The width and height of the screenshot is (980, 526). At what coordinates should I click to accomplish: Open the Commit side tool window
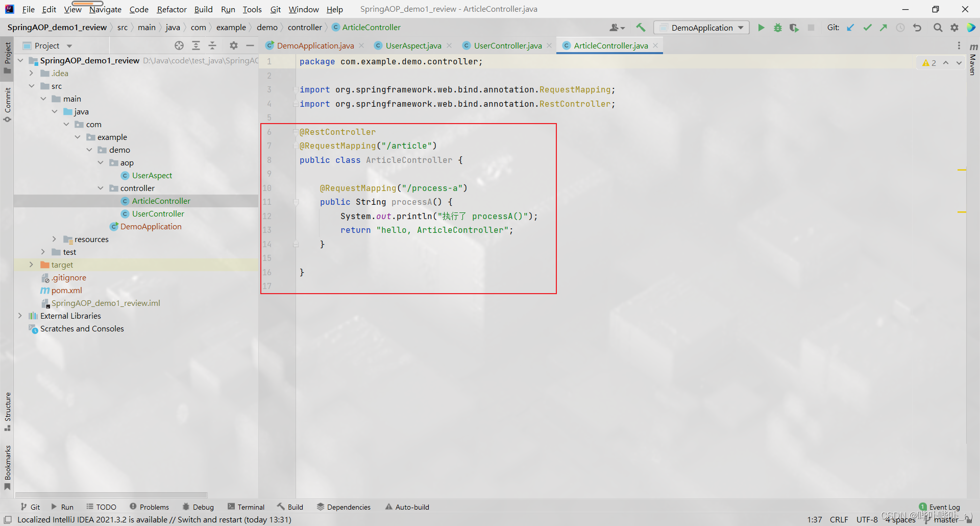pyautogui.click(x=7, y=105)
